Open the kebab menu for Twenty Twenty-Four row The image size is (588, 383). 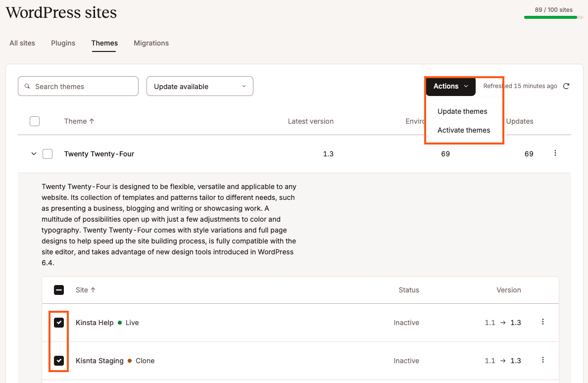pyautogui.click(x=555, y=153)
